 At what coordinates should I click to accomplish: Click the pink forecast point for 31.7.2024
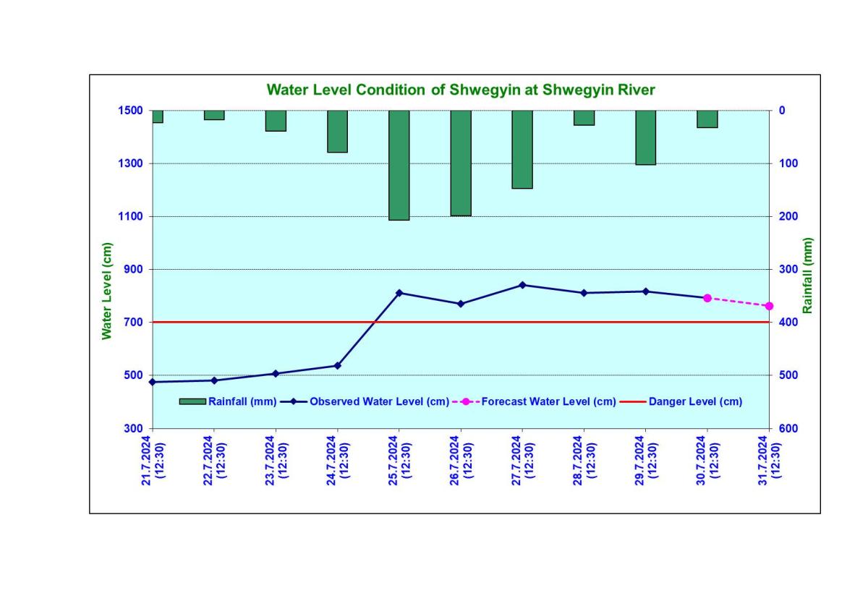pyautogui.click(x=769, y=306)
